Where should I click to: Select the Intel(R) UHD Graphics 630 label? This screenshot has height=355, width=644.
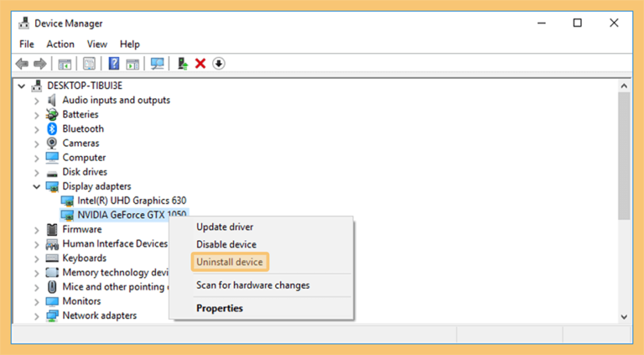pos(132,201)
